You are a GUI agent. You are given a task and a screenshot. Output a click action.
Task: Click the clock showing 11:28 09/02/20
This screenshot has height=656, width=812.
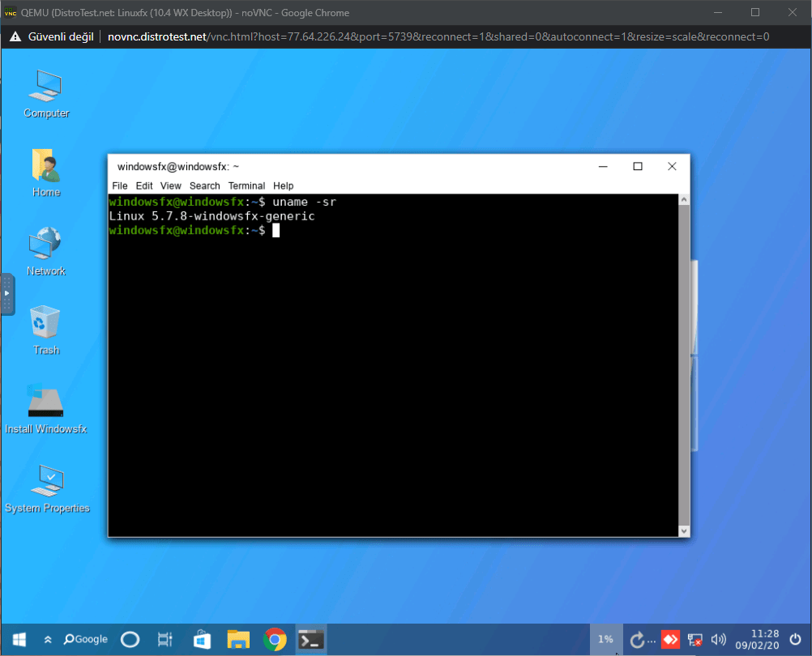[x=757, y=640]
